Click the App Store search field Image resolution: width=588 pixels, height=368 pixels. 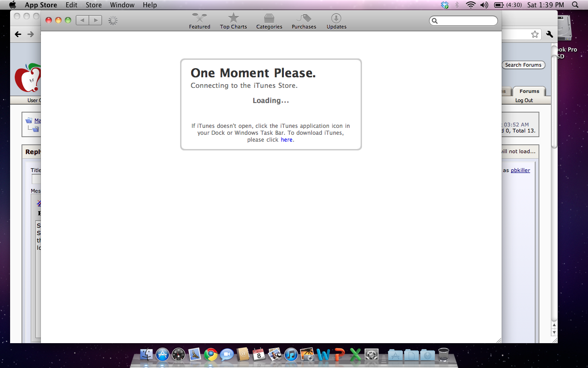tap(463, 21)
